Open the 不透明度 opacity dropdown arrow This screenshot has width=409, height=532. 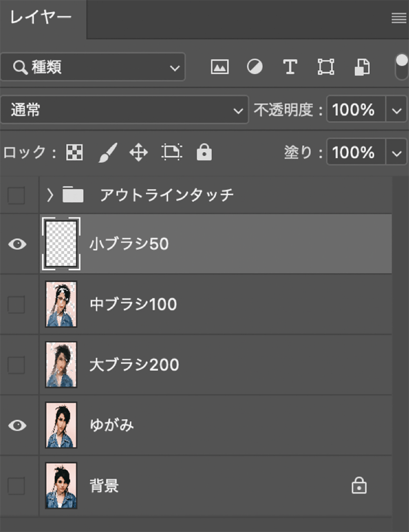tap(396, 110)
